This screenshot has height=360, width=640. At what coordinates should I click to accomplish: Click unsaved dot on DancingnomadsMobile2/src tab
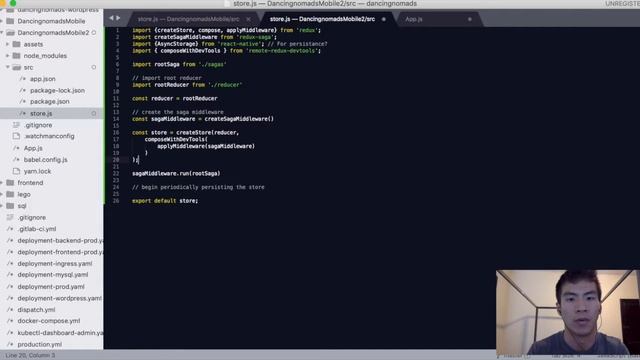tap(384, 19)
